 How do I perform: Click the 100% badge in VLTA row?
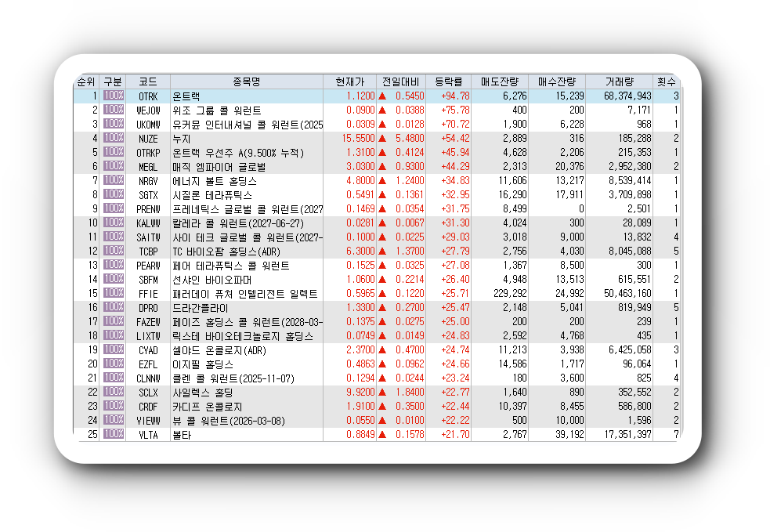[x=114, y=434]
